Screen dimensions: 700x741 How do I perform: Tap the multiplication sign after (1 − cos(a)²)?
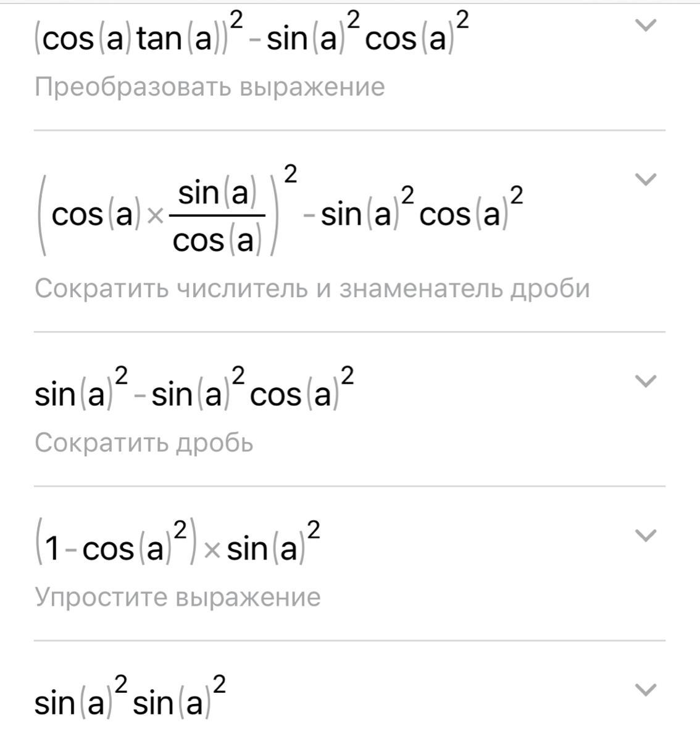coord(212,550)
